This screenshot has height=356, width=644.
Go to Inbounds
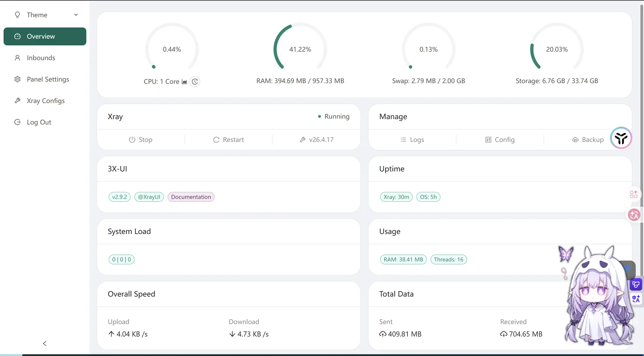click(45, 58)
